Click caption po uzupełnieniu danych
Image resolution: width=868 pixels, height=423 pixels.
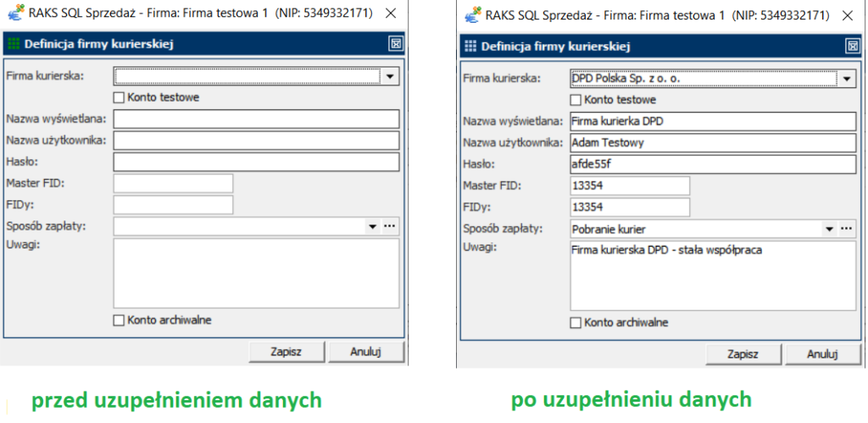point(631,398)
